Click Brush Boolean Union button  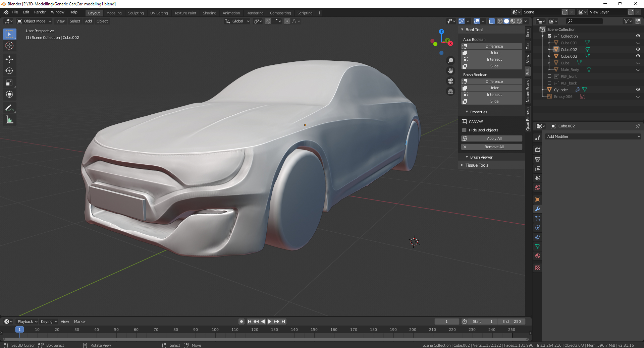(x=492, y=88)
